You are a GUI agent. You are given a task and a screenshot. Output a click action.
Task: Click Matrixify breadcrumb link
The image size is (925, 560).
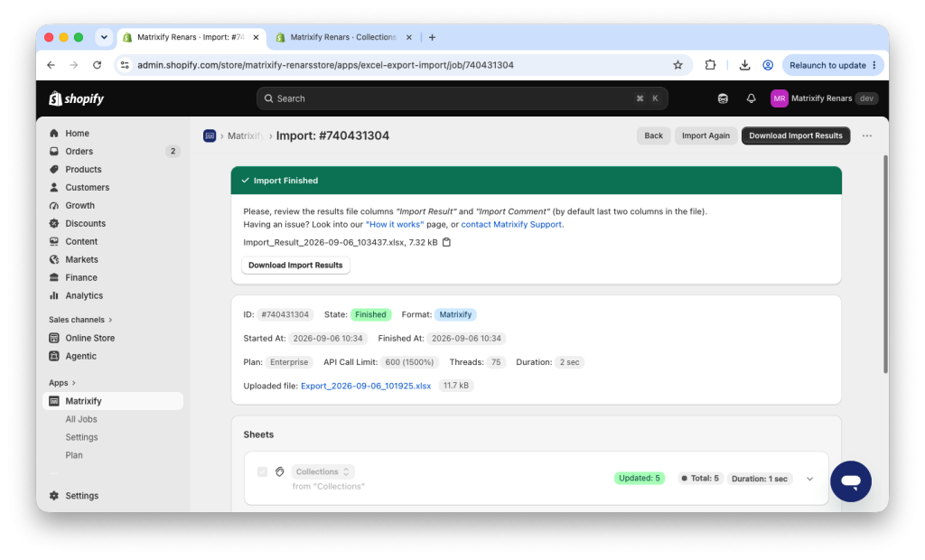pyautogui.click(x=245, y=135)
